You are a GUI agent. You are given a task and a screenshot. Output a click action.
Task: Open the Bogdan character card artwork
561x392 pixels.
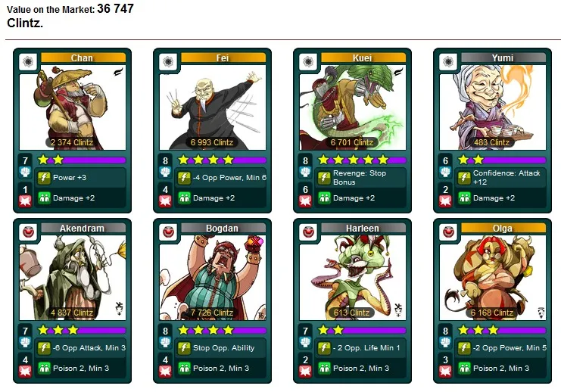213,278
